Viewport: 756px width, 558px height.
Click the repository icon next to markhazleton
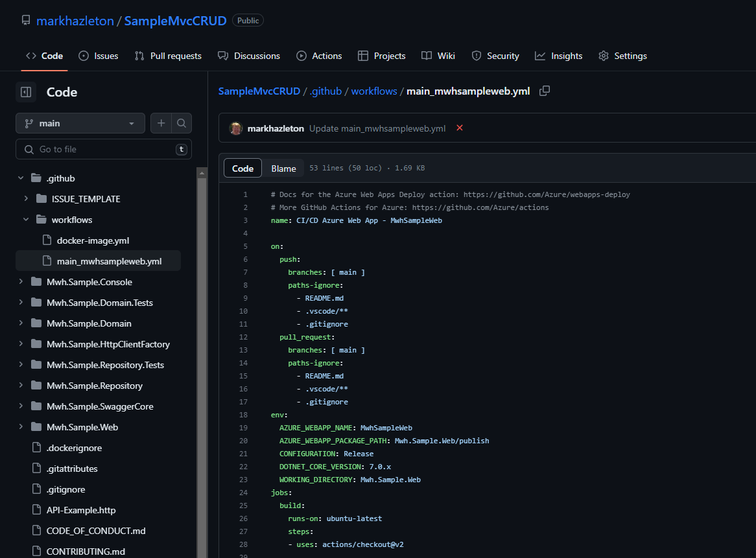26,21
